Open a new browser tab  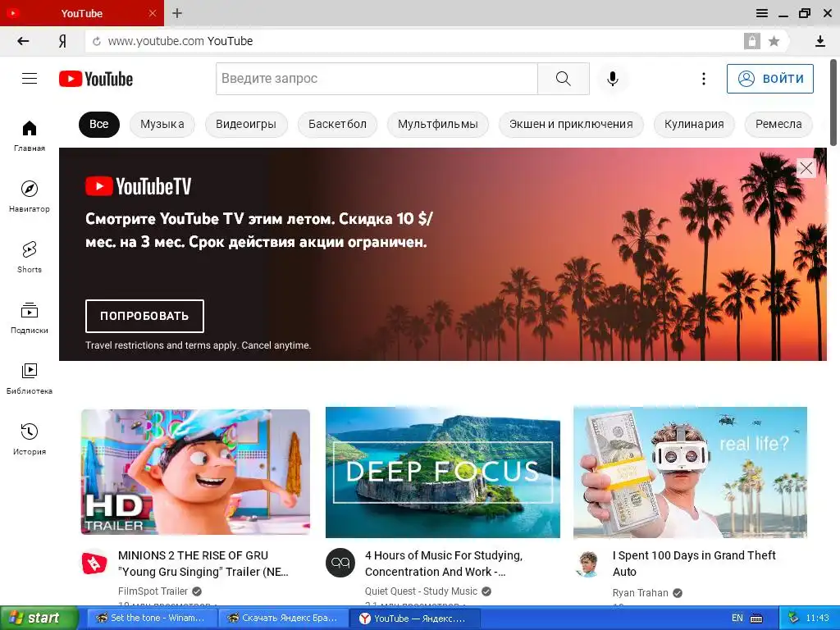pos(177,13)
